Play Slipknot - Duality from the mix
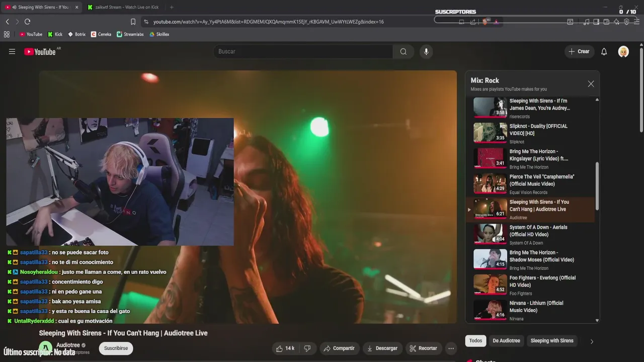Screen dimensions: 644x362 coord(531,133)
